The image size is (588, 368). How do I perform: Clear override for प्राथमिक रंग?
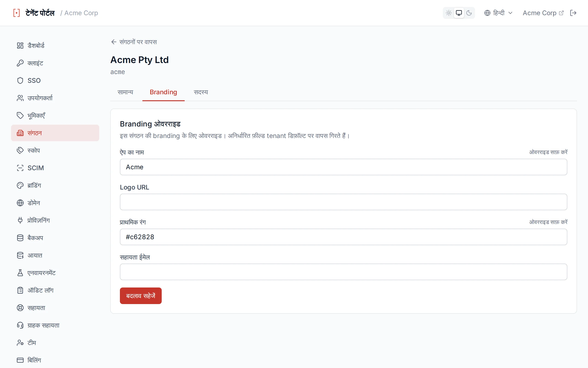(548, 222)
